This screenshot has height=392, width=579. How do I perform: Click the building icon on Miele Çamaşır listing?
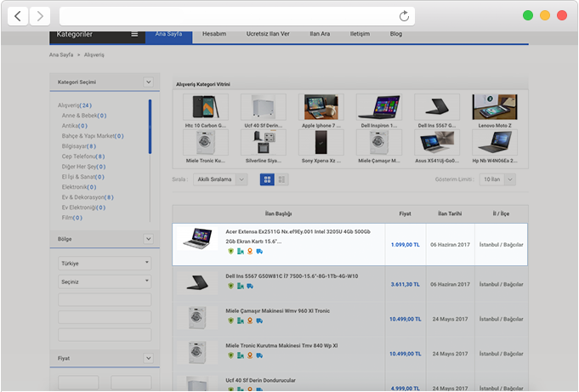240,321
